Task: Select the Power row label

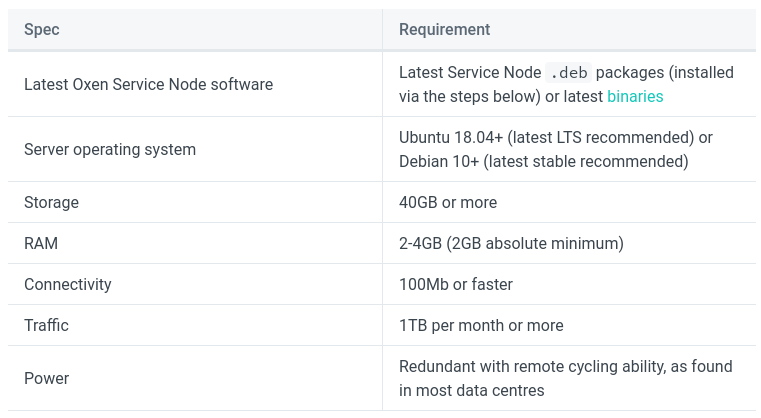Action: click(47, 378)
